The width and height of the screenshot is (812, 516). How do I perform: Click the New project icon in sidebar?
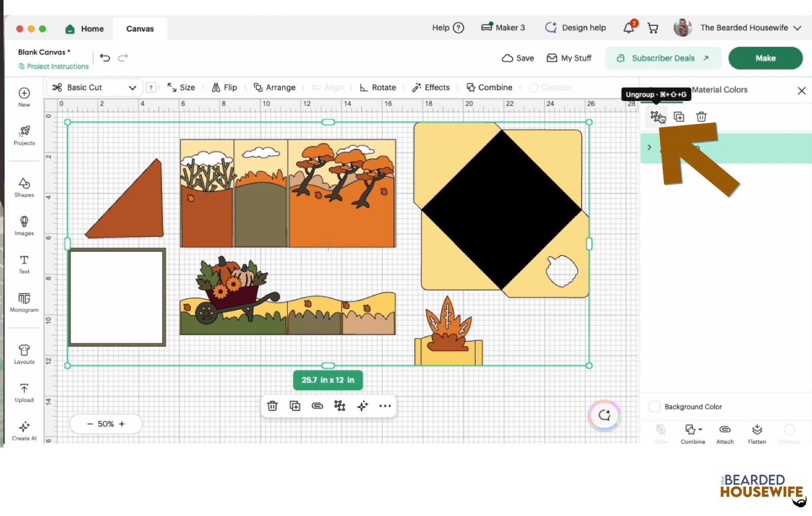(24, 96)
